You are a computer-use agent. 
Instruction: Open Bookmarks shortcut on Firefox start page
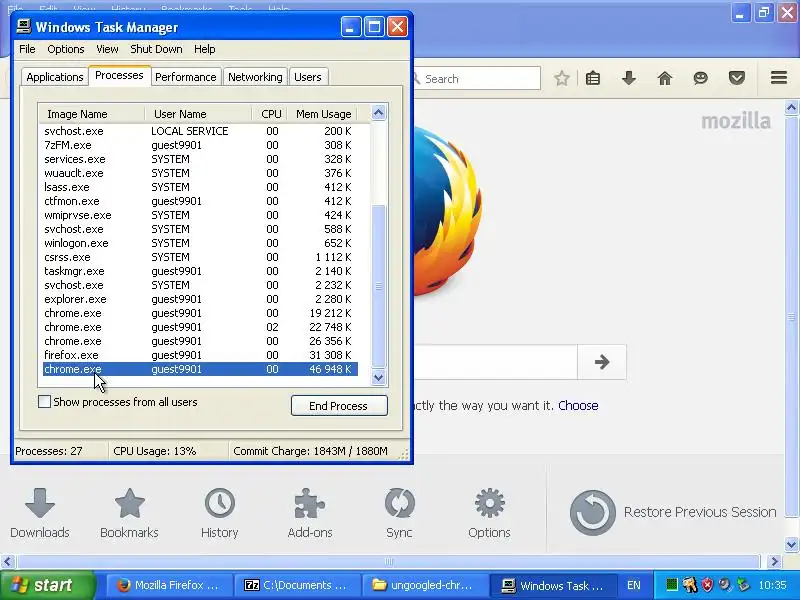130,513
